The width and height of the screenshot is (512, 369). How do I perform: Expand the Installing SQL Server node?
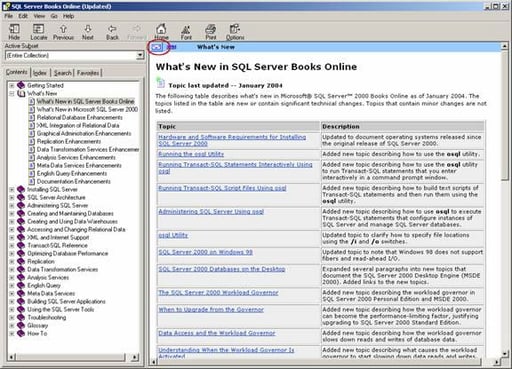[12, 189]
